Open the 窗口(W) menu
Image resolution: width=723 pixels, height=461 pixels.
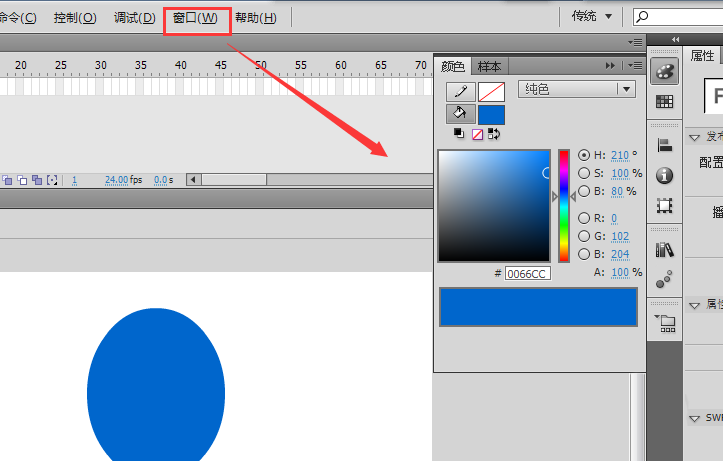coord(195,18)
